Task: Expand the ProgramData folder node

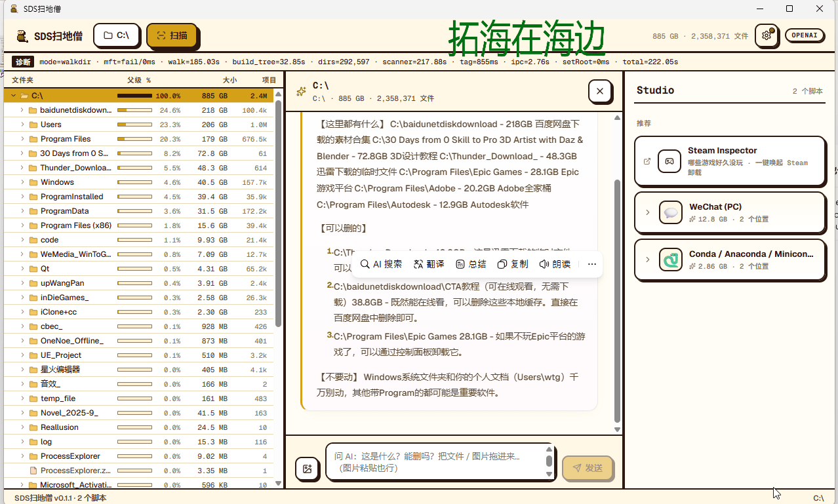Action: tap(22, 211)
